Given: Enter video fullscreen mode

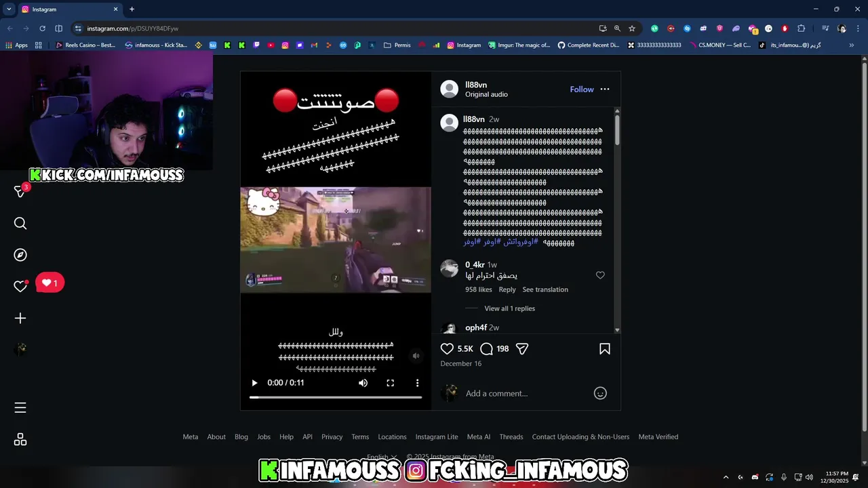Looking at the screenshot, I should pyautogui.click(x=391, y=383).
